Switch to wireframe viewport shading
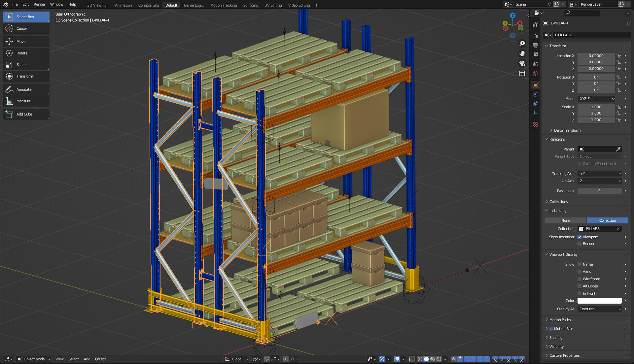 (x=420, y=359)
